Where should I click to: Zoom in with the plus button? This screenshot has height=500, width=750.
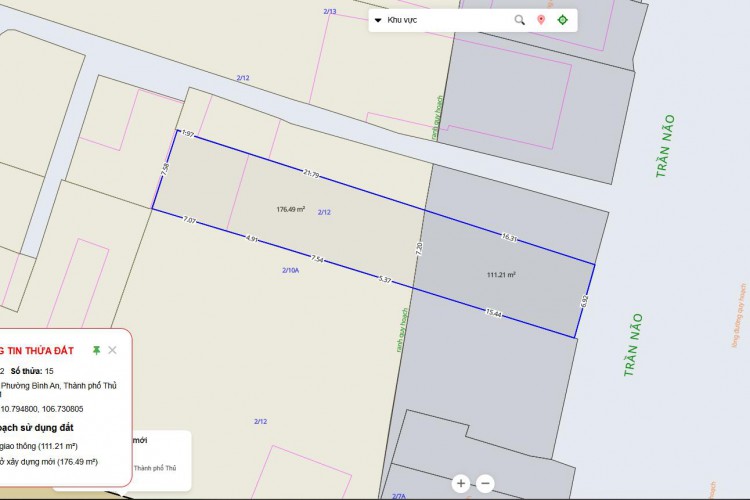point(461,483)
